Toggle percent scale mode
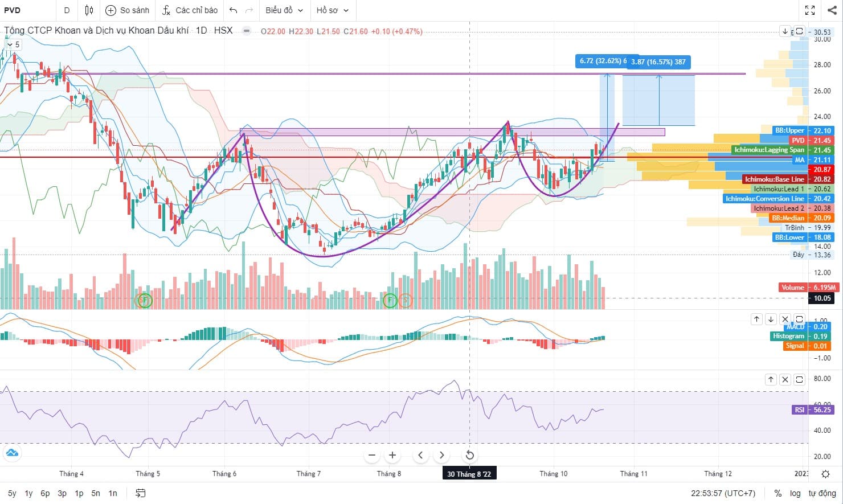The width and height of the screenshot is (843, 504). (x=777, y=493)
